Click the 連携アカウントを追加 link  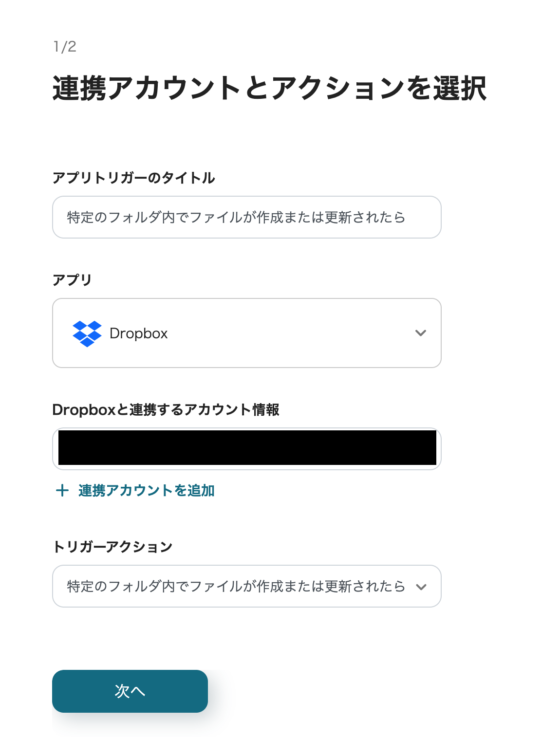pos(146,490)
